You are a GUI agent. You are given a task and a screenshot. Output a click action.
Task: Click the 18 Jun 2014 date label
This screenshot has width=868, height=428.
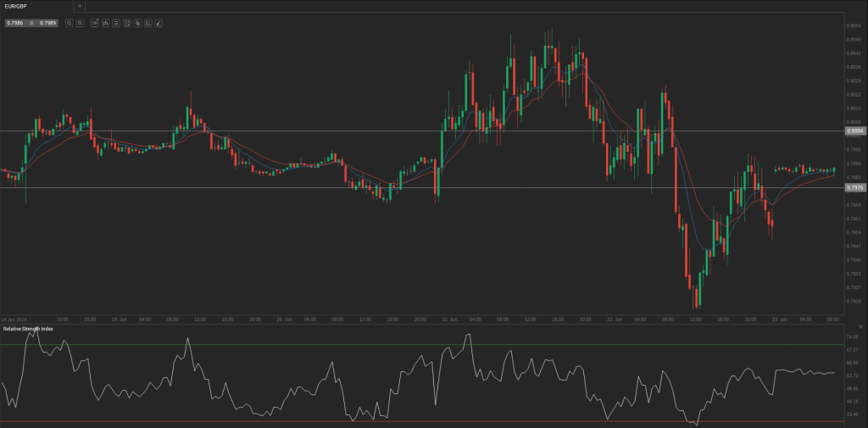click(14, 320)
